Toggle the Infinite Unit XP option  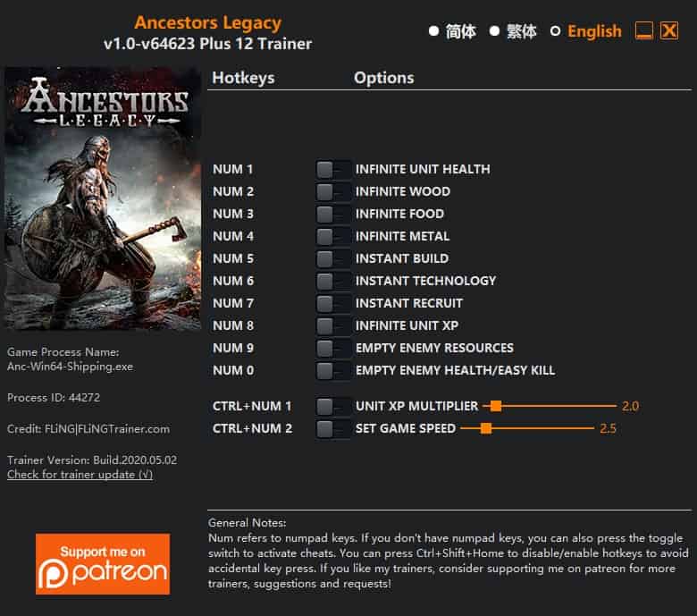click(333, 325)
